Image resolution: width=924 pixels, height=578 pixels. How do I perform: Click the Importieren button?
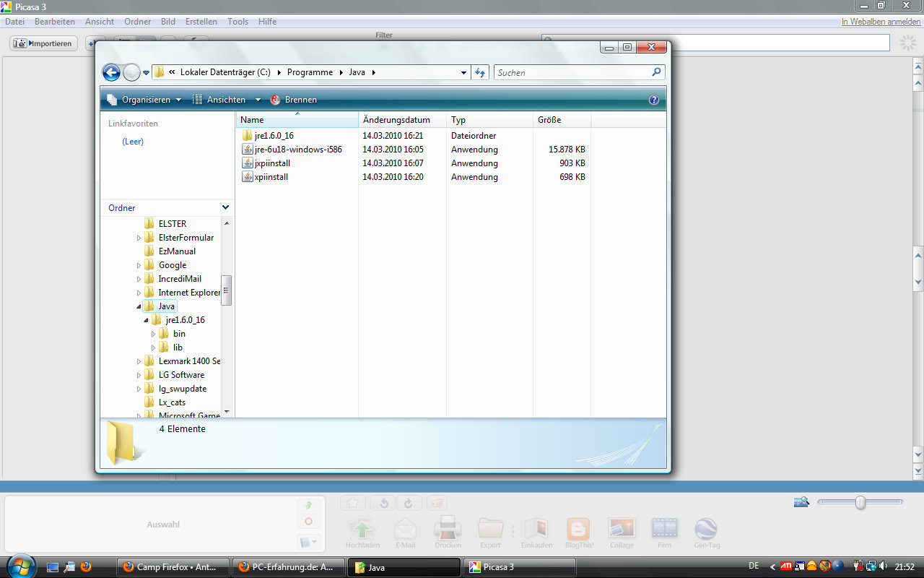(x=43, y=43)
